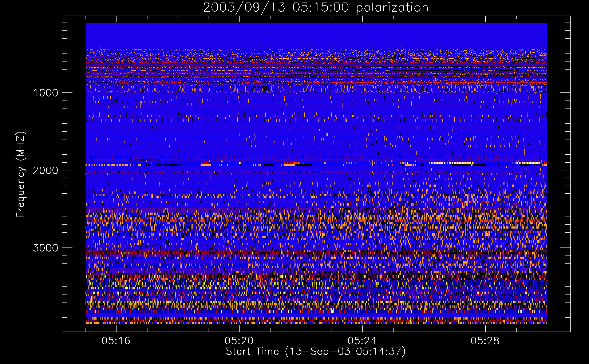
Task: Click the 05:20 time tick label
Action: [239, 341]
